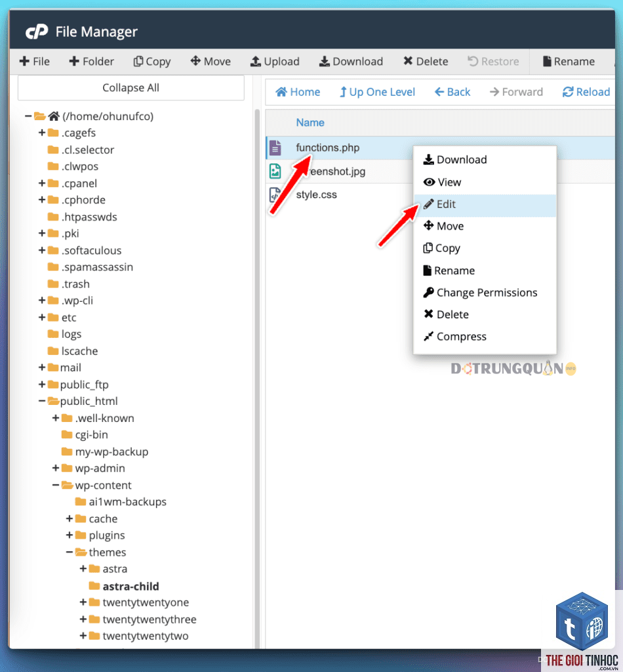Expand the .softaculous folder
The width and height of the screenshot is (623, 672).
pyautogui.click(x=42, y=250)
